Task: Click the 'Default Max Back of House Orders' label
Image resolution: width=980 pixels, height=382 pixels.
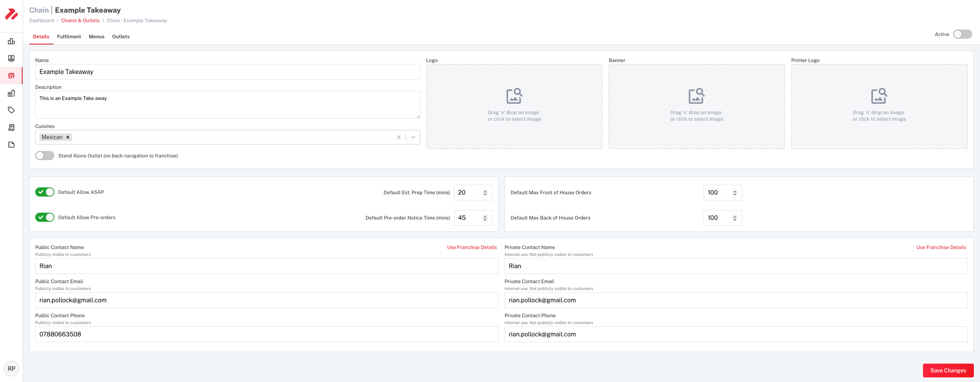Action: 550,218
